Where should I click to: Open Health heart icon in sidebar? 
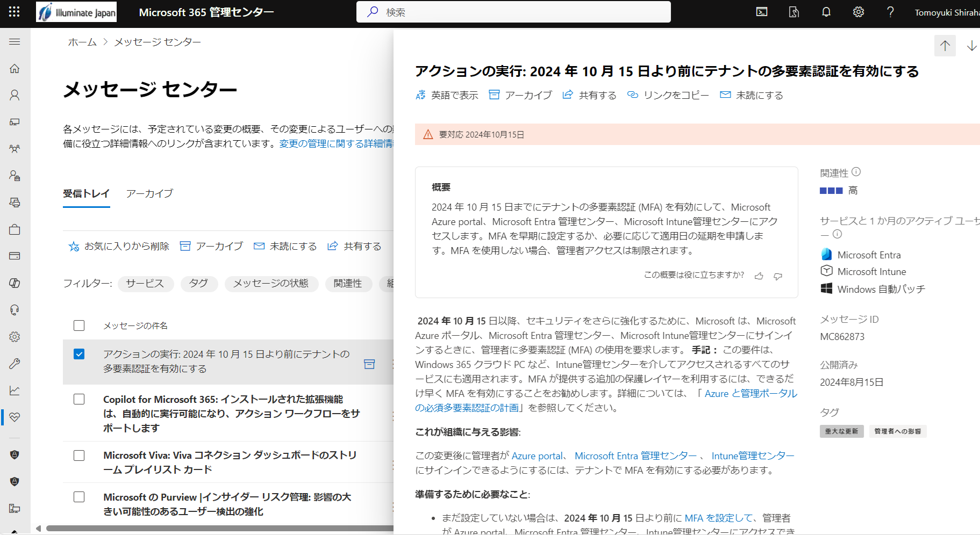point(15,417)
